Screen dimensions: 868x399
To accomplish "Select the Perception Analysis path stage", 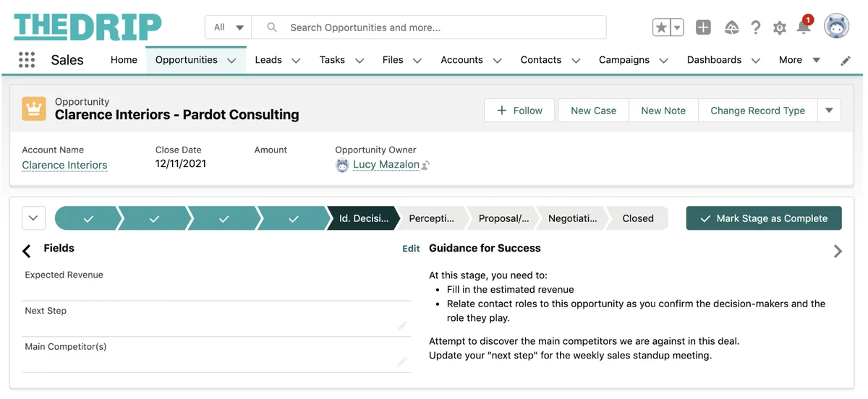I will [432, 218].
